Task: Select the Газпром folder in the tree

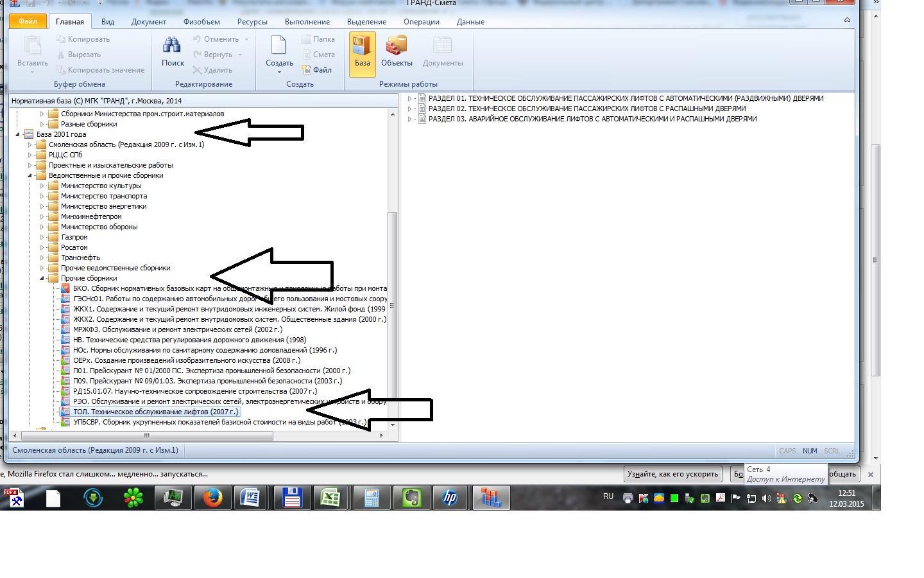Action: (x=74, y=237)
